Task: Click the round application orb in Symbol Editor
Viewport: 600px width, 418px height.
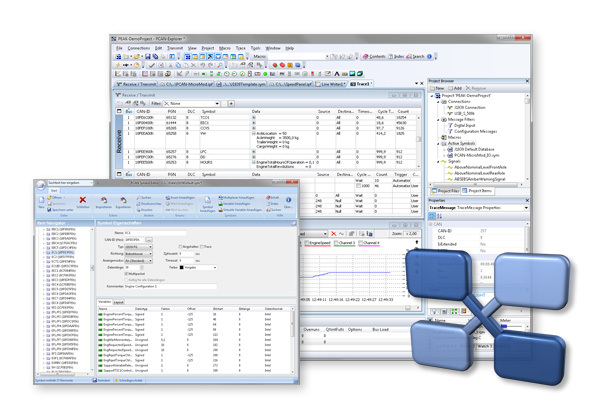Action: pyautogui.click(x=40, y=185)
